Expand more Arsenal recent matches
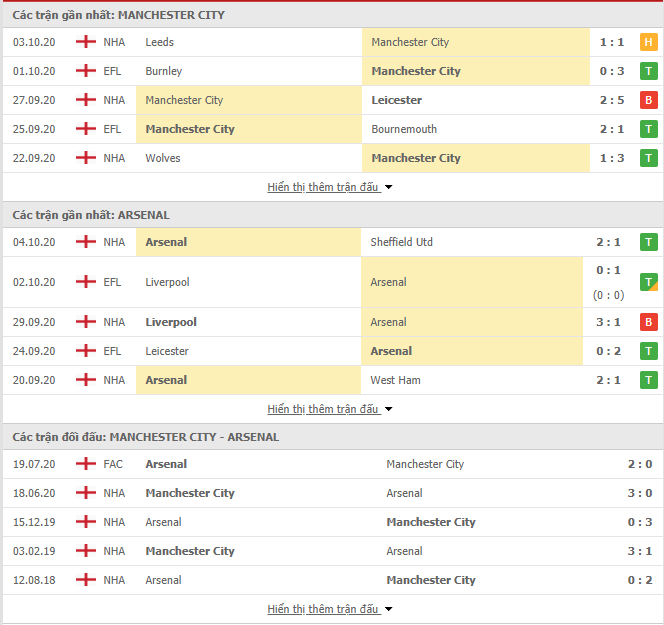The width and height of the screenshot is (664, 625). (x=329, y=409)
